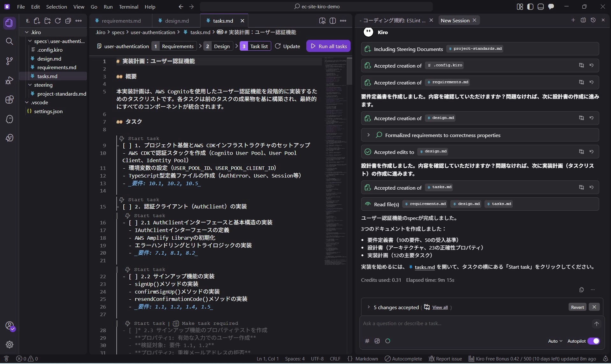This screenshot has height=364, width=611.
Task: Open chat history with the clock icon
Action: pyautogui.click(x=593, y=20)
